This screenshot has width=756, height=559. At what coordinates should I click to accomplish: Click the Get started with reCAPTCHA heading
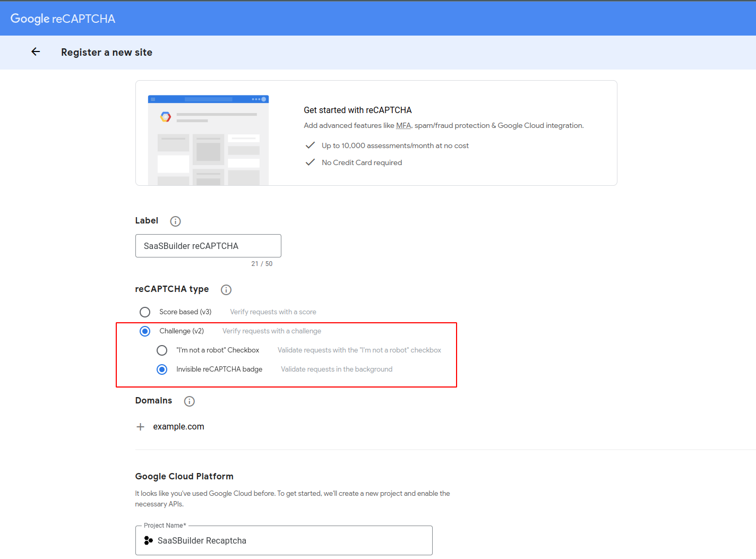357,110
